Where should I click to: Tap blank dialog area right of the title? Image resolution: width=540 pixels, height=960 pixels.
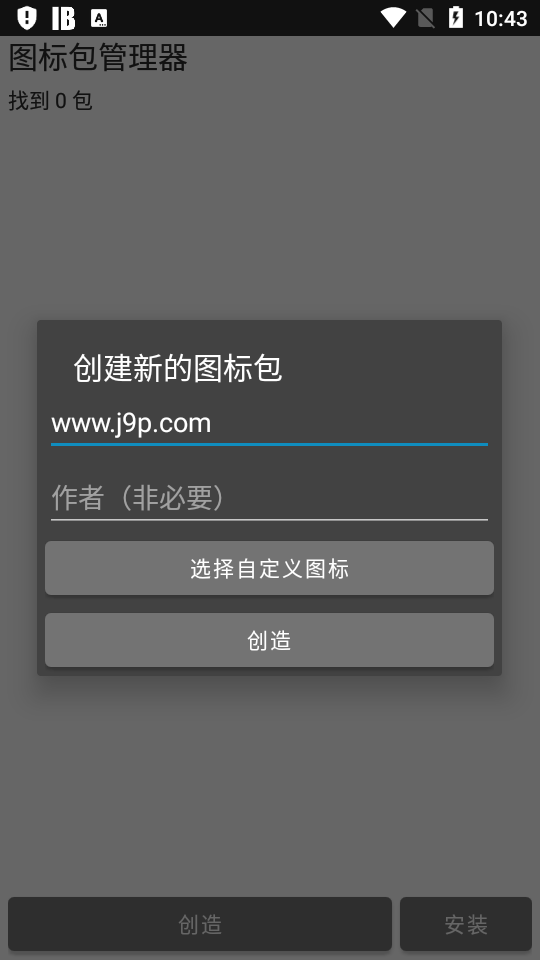coord(392,369)
